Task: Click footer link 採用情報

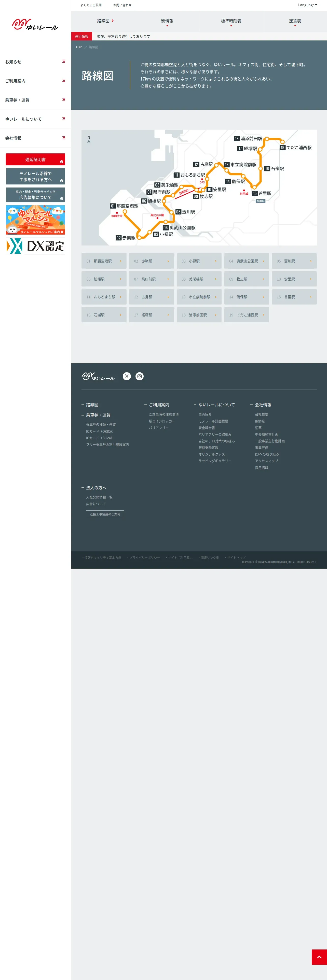Action: point(262,468)
